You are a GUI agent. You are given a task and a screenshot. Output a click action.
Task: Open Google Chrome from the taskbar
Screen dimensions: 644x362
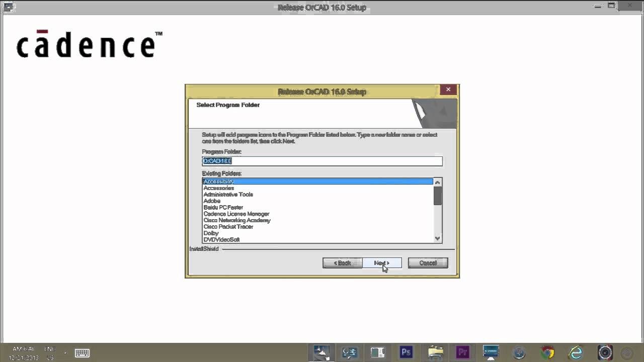click(547, 352)
